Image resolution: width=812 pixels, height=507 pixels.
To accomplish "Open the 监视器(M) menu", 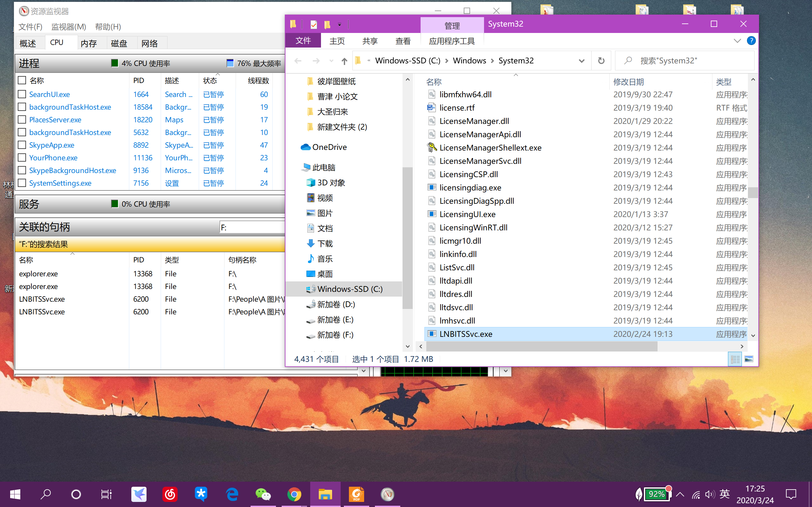I will click(x=69, y=27).
